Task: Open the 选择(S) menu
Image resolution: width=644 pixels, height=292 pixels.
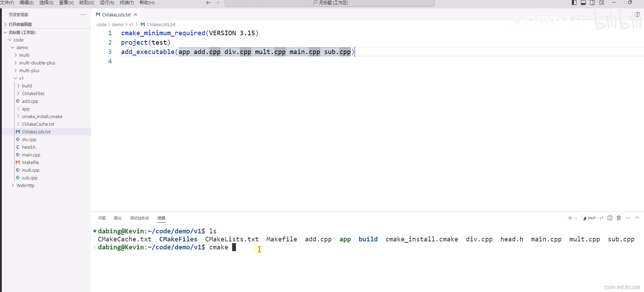Action: tap(46, 3)
